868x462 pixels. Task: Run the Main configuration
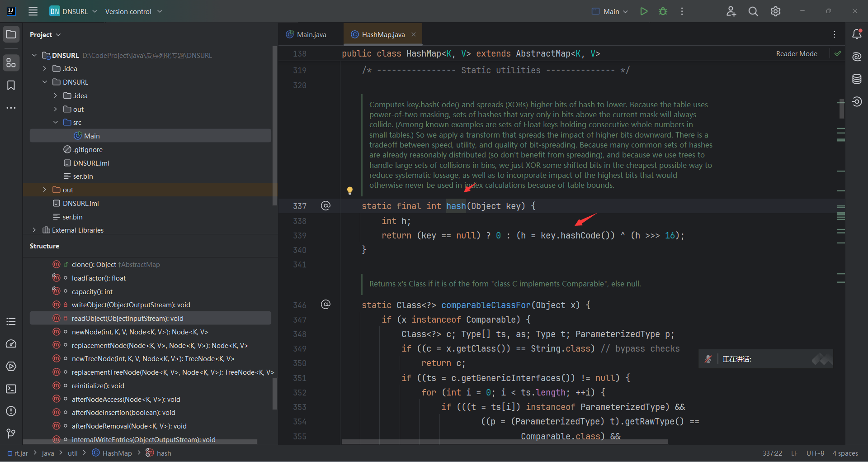click(644, 11)
